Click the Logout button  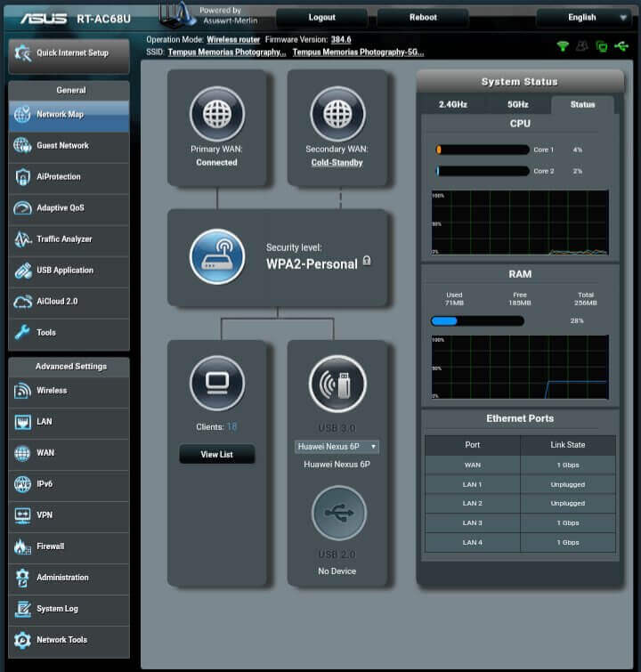[321, 18]
